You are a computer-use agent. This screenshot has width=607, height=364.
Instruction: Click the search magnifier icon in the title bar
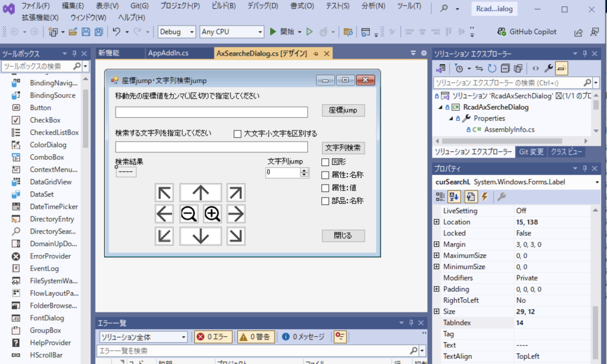[445, 8]
